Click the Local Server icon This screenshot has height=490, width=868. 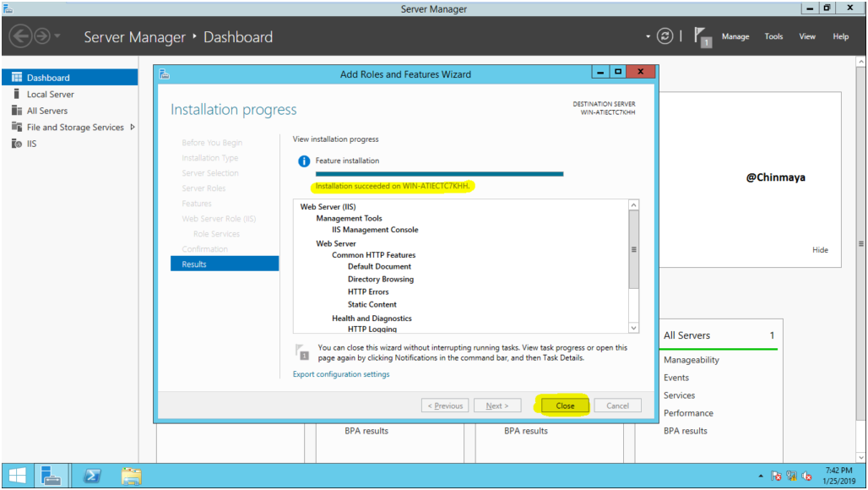[17, 94]
